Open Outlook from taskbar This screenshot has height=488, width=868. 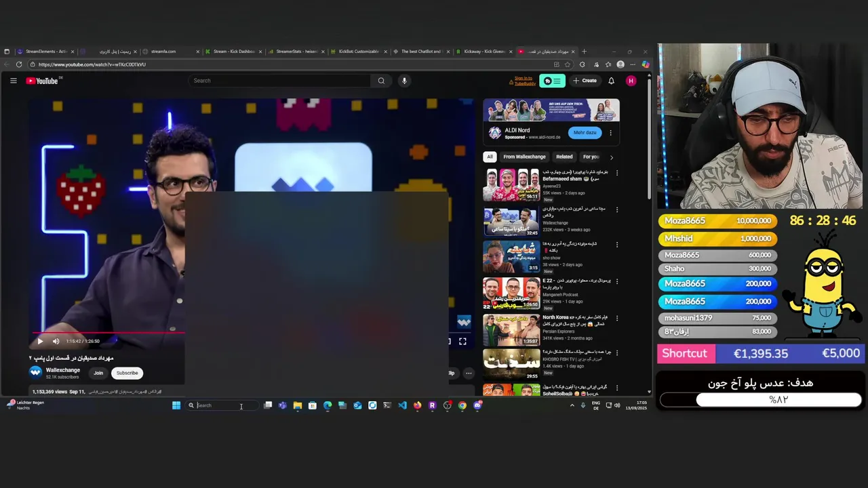point(357,405)
